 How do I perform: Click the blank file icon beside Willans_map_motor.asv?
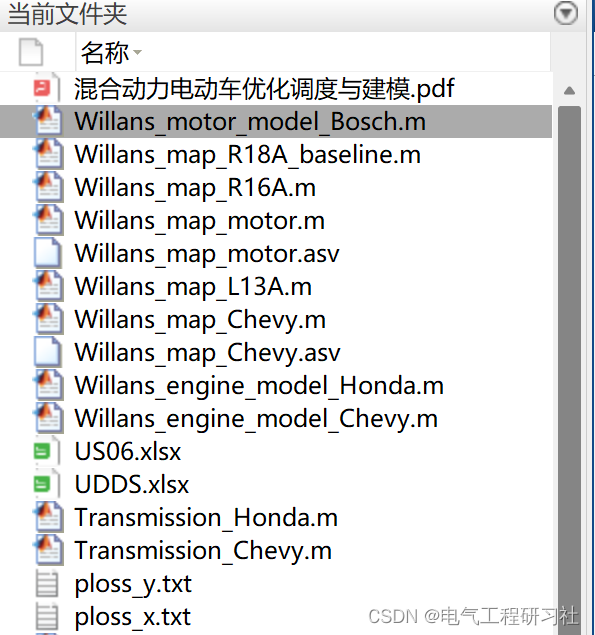point(48,253)
